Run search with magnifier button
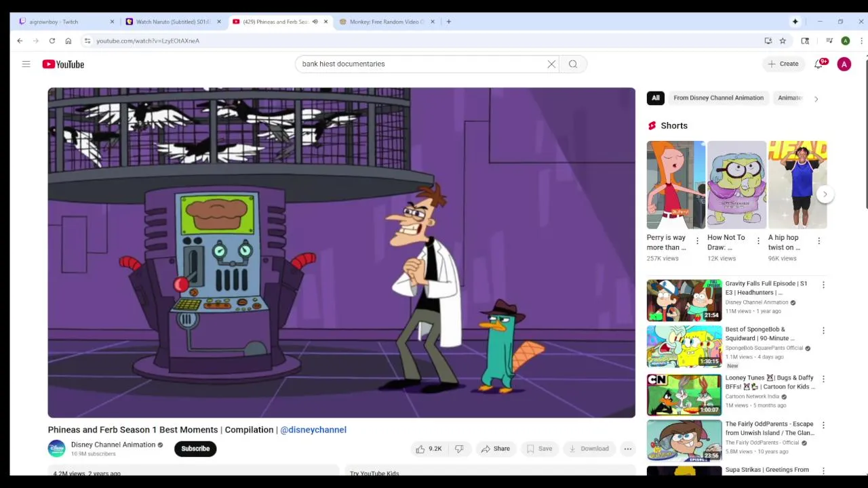This screenshot has height=488, width=868. tap(573, 64)
